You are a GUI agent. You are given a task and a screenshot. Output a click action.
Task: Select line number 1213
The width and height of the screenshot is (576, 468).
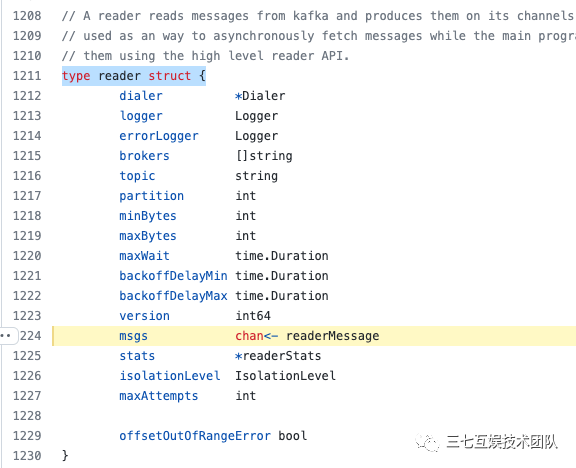tap(27, 116)
